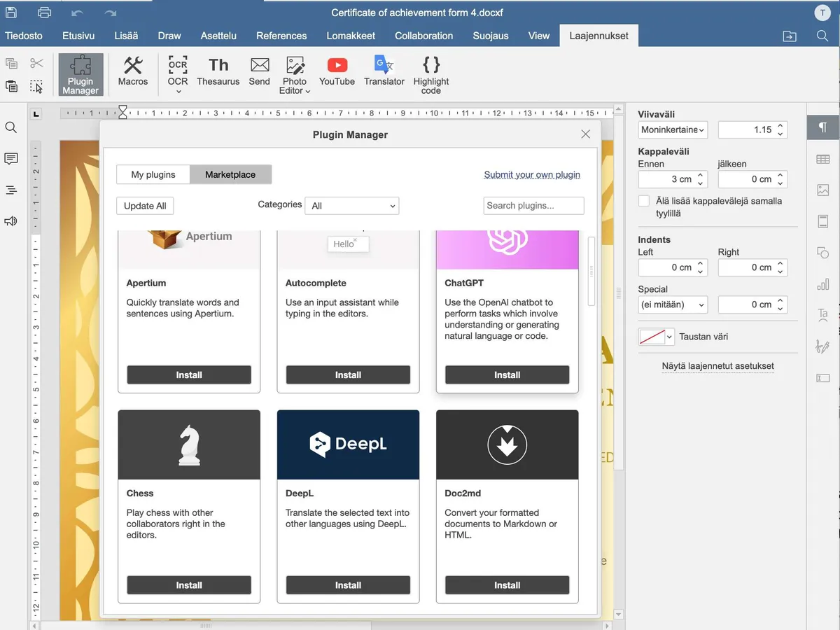
Task: Close the Plugin Manager dialog
Action: tap(586, 134)
